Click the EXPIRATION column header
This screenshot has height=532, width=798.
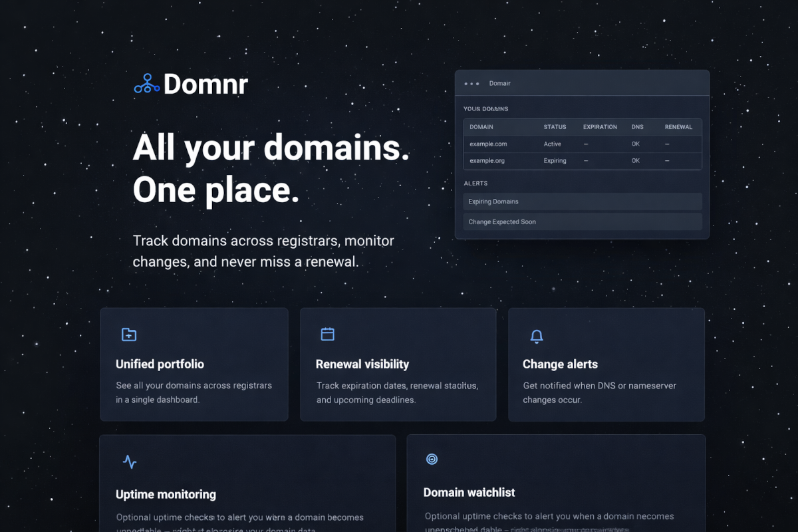[x=600, y=127]
